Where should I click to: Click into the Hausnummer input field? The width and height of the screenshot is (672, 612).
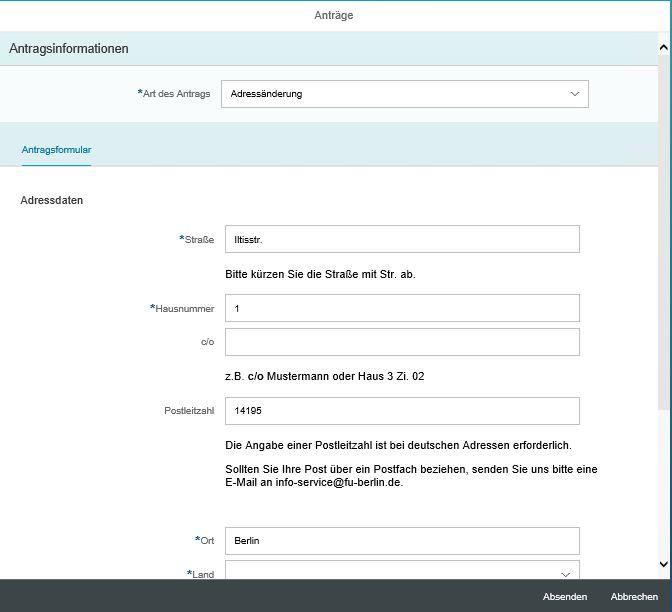pyautogui.click(x=402, y=308)
